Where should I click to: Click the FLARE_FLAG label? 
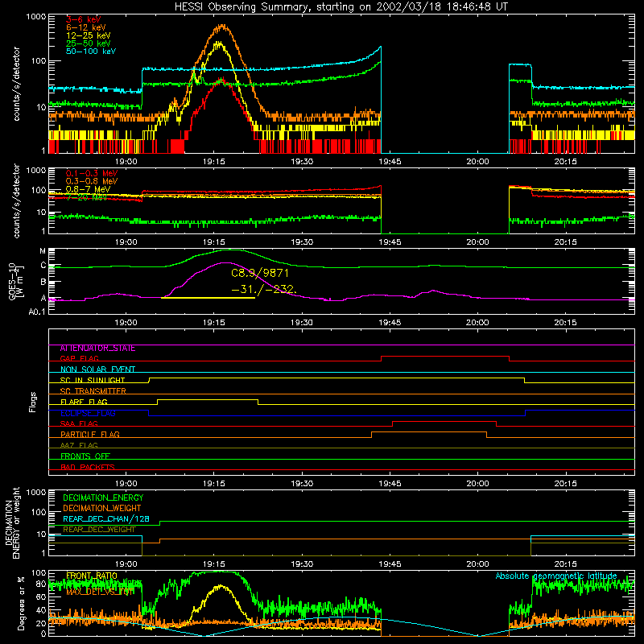pos(84,402)
